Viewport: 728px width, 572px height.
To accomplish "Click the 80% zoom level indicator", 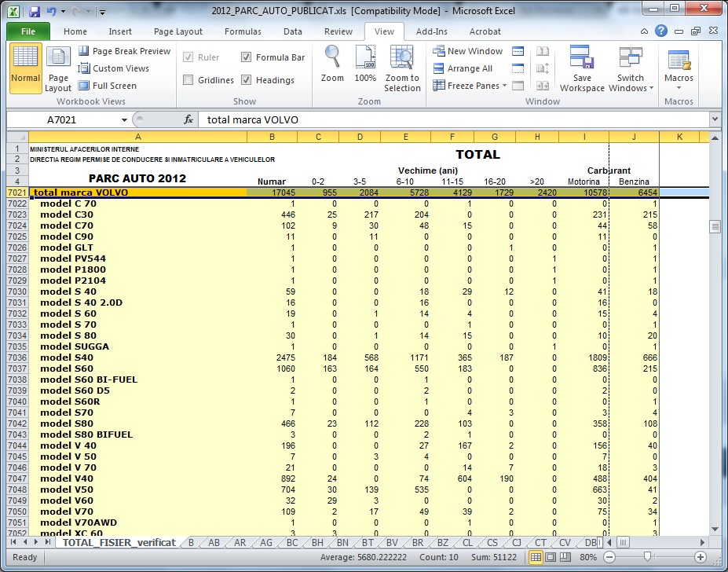I will [587, 557].
